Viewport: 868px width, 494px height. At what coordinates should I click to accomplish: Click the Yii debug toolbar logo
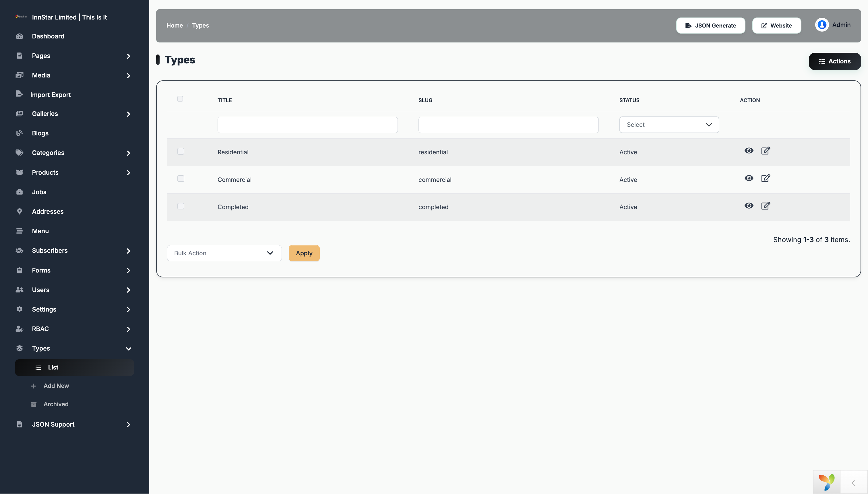pos(827,482)
